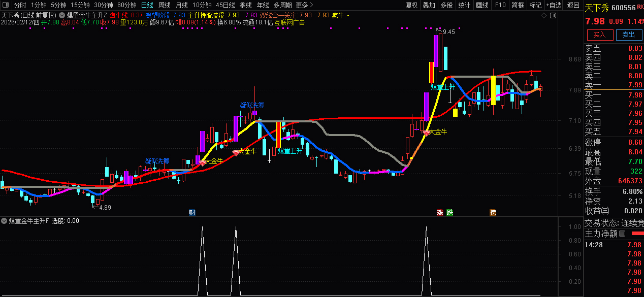Click the 9.45 high price label
Viewport: 644px width, 297px height.
[449, 32]
